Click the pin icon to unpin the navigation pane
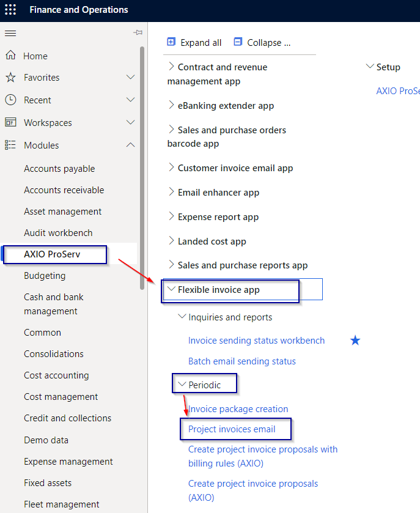The width and height of the screenshot is (420, 513). (x=138, y=32)
